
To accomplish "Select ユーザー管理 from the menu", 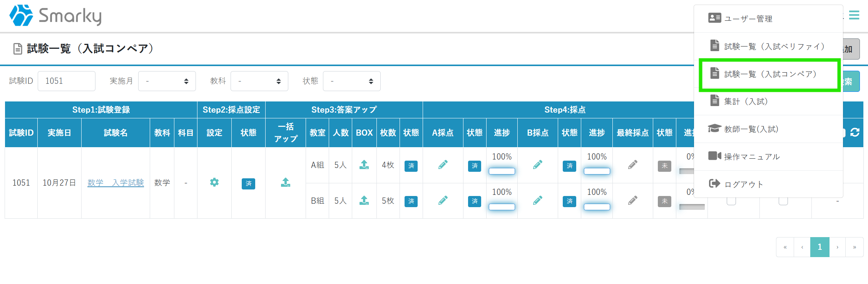I will (748, 18).
